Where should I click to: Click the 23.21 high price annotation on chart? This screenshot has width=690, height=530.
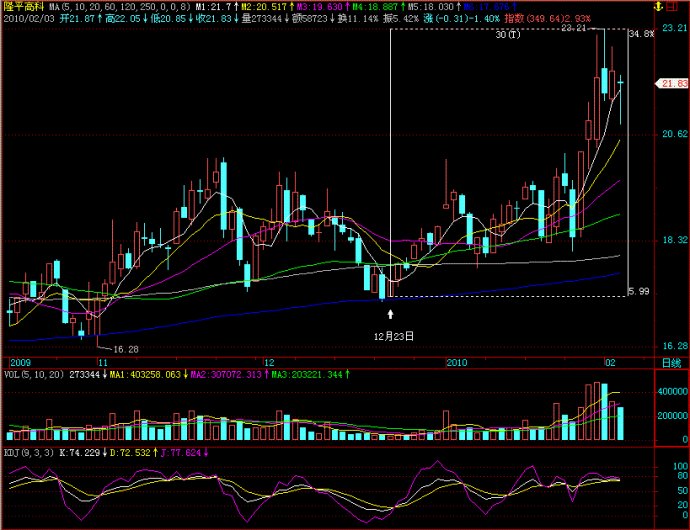[574, 29]
